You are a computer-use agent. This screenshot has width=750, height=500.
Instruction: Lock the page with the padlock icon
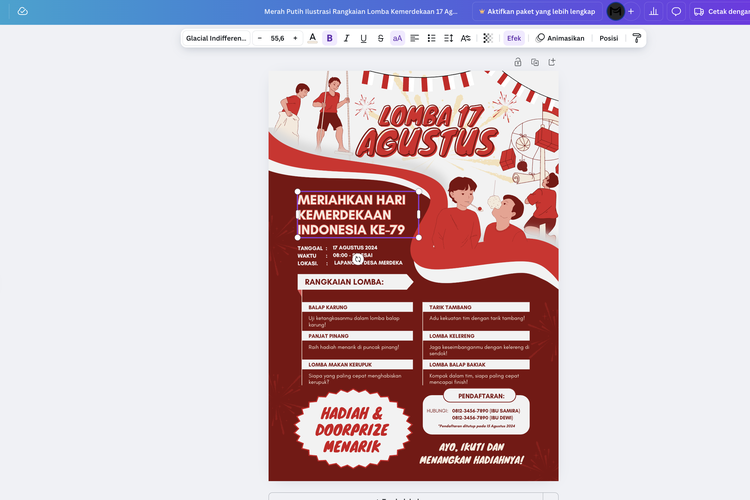click(518, 62)
